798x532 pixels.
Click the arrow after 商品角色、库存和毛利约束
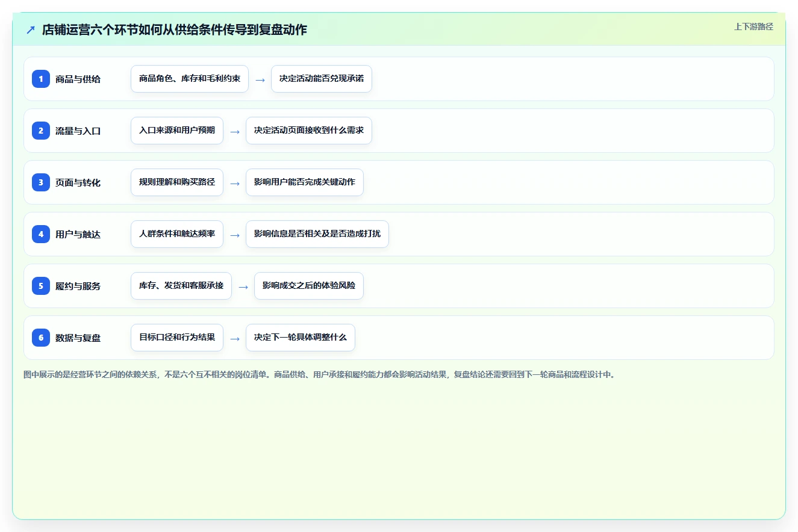point(260,79)
